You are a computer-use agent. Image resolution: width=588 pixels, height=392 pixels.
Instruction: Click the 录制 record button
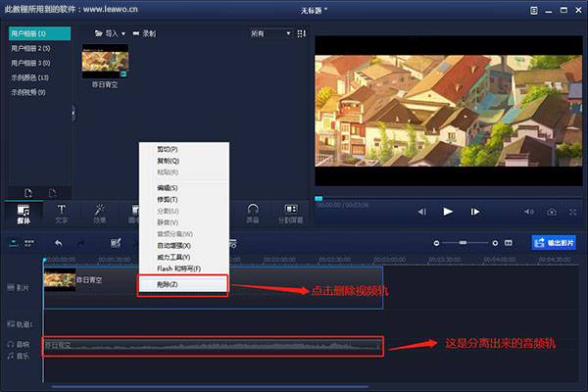point(144,33)
